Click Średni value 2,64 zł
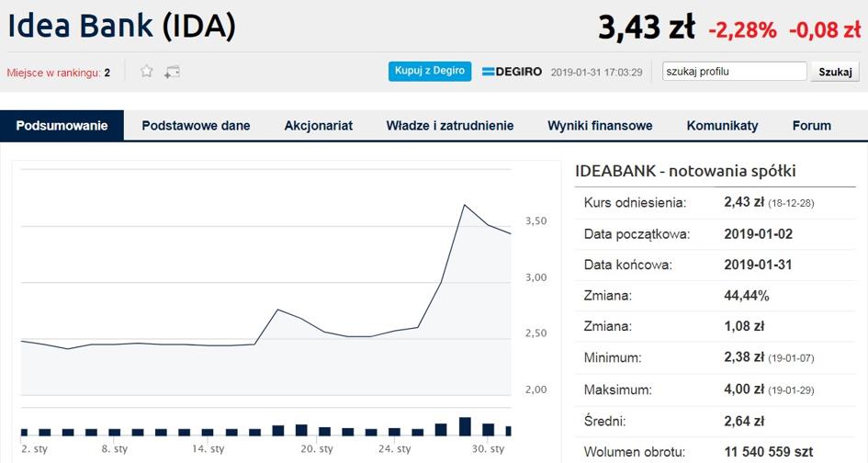The height and width of the screenshot is (463, 868). tap(744, 422)
